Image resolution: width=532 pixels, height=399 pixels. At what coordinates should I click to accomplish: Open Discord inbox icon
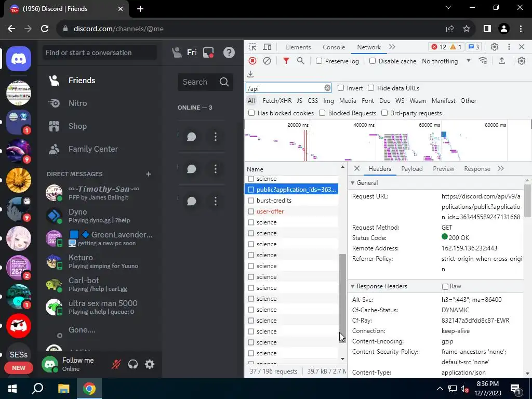(208, 52)
